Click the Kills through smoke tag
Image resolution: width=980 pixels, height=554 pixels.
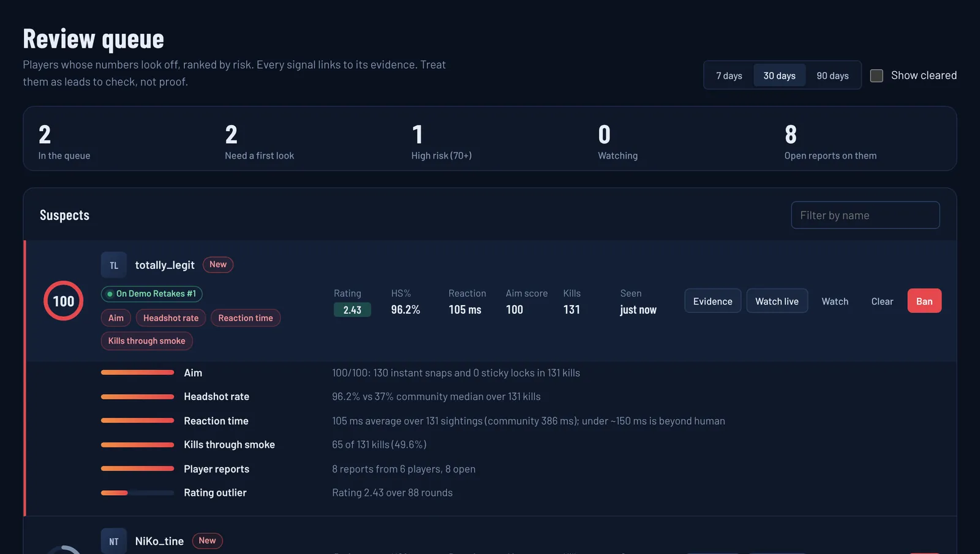[x=147, y=341]
